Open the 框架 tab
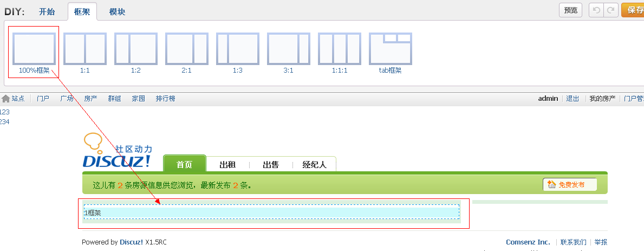The image size is (644, 251). tap(82, 11)
